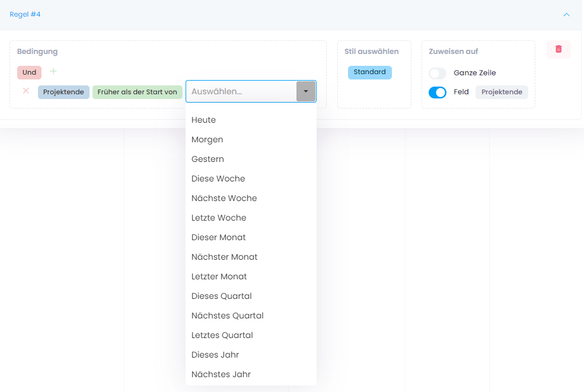The image size is (584, 392).
Task: Add a new condition with plus icon
Action: coord(53,72)
